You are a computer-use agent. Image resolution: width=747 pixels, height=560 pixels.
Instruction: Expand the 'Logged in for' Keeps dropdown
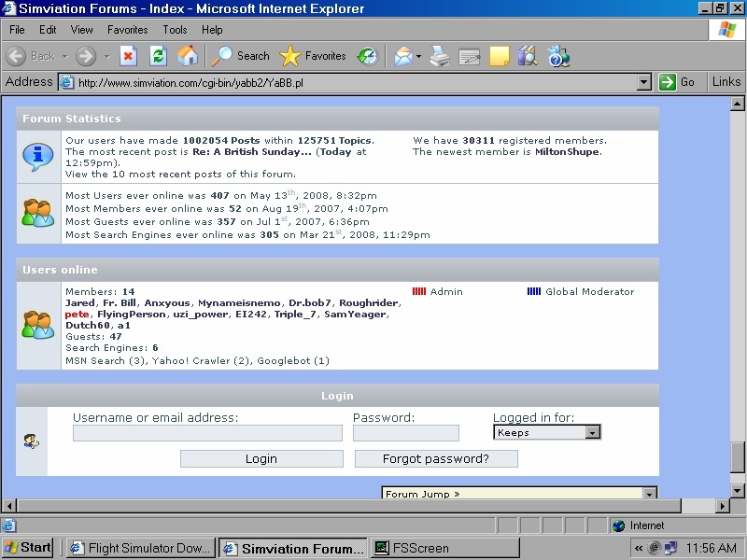pyautogui.click(x=592, y=433)
